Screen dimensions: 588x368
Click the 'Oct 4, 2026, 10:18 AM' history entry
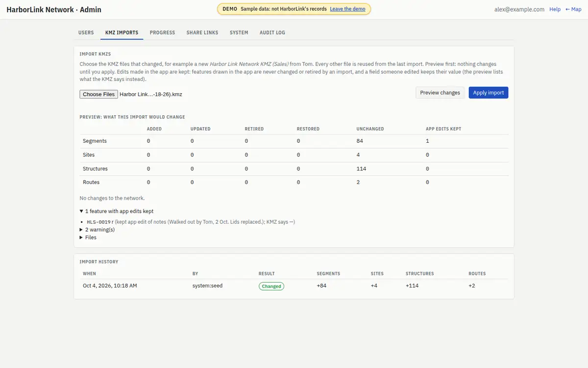point(110,286)
